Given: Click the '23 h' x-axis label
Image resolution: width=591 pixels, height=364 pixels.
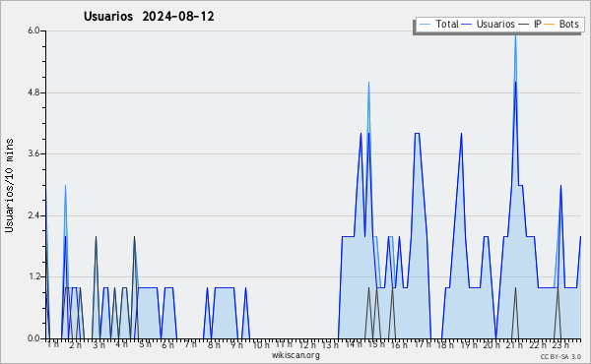Looking at the screenshot, I should coord(560,344).
